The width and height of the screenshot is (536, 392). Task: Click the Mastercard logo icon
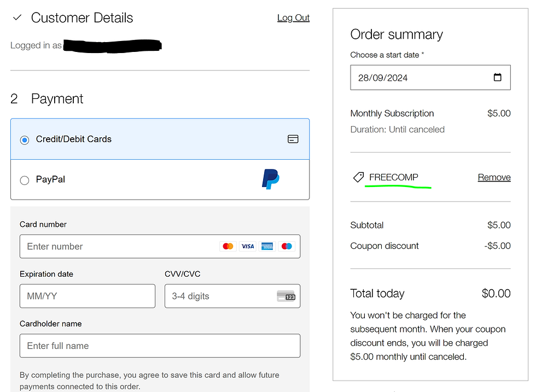pyautogui.click(x=228, y=247)
